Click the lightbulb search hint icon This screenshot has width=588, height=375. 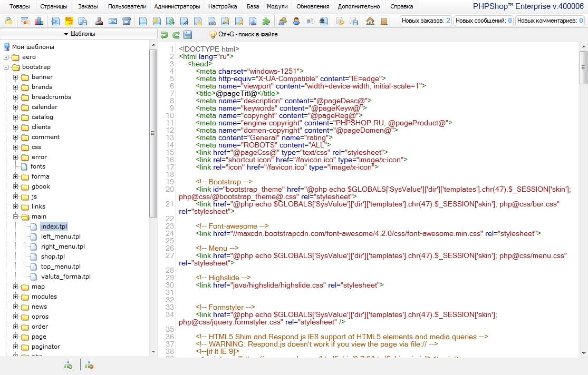pos(213,34)
